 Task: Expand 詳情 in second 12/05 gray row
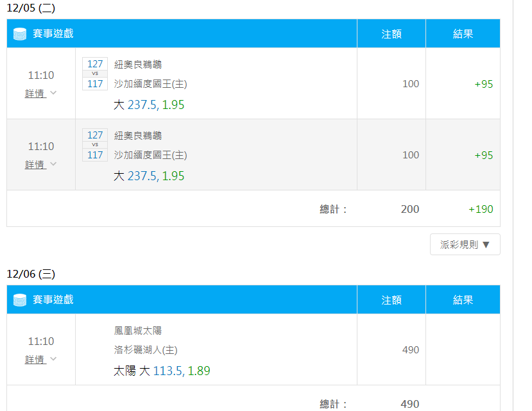click(40, 165)
